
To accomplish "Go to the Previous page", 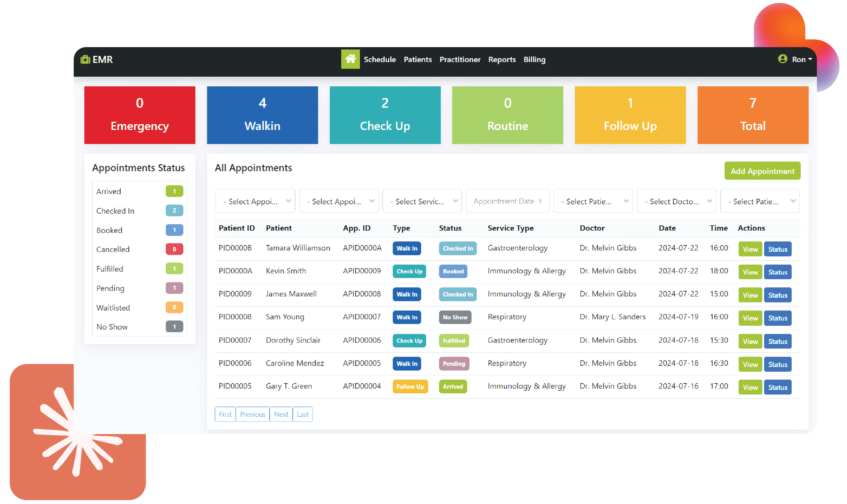I will pyautogui.click(x=252, y=414).
